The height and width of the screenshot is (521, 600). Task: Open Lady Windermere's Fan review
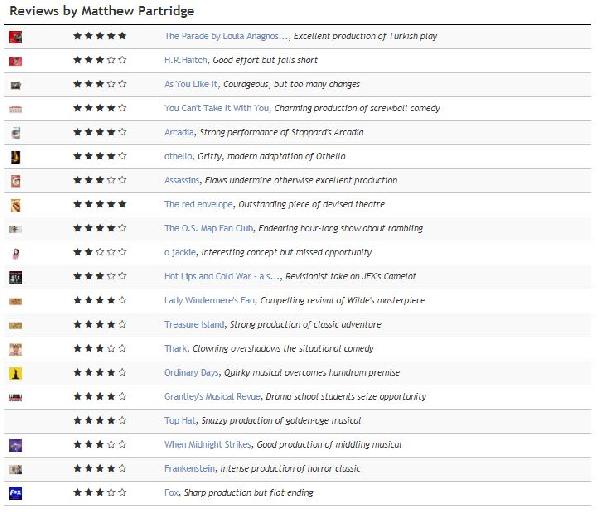click(210, 300)
